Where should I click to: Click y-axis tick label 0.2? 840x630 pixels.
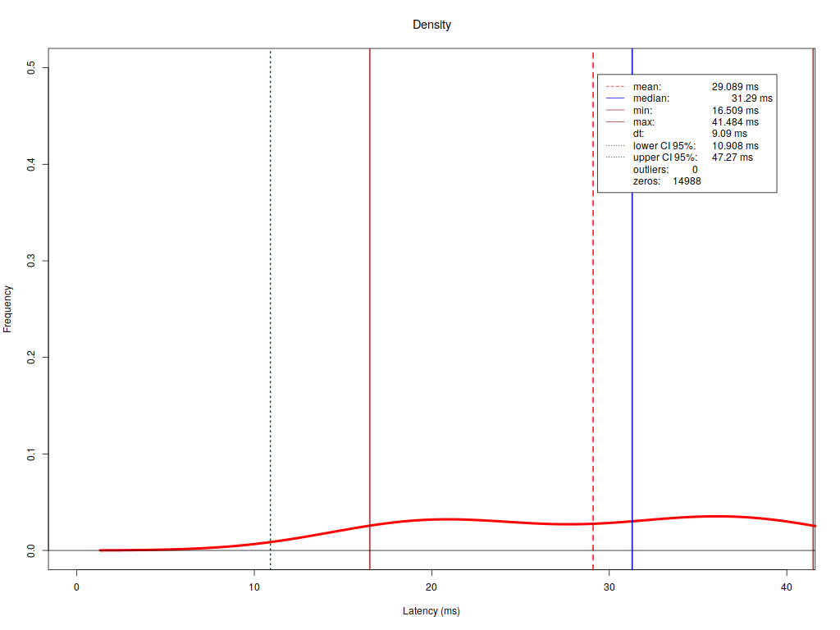coord(31,358)
